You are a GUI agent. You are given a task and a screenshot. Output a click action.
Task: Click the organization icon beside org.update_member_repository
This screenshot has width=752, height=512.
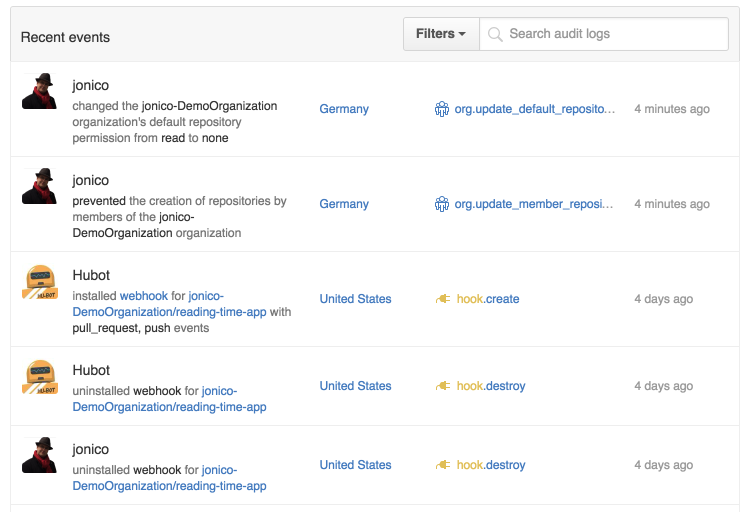coord(442,204)
